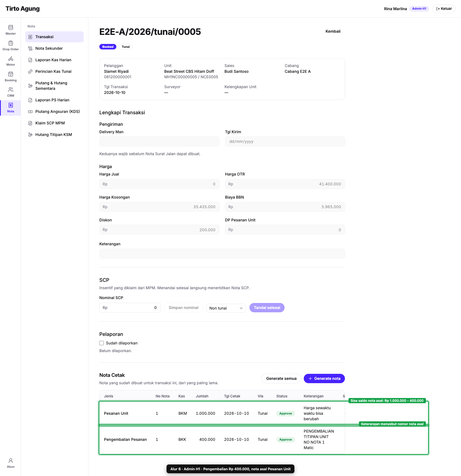Click the Laporan Kas Harian icon
This screenshot has width=461, height=476.
[30, 60]
